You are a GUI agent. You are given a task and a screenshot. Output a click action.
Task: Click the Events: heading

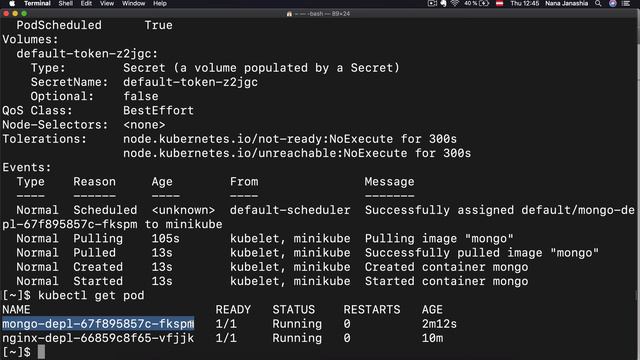(27, 167)
